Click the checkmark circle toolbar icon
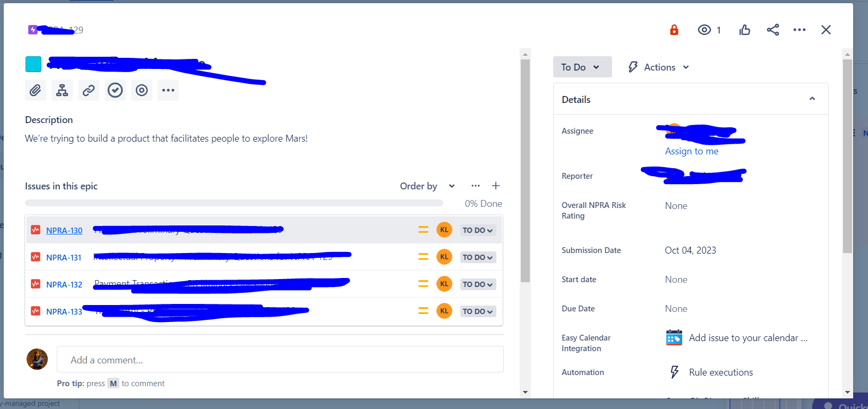 [115, 90]
